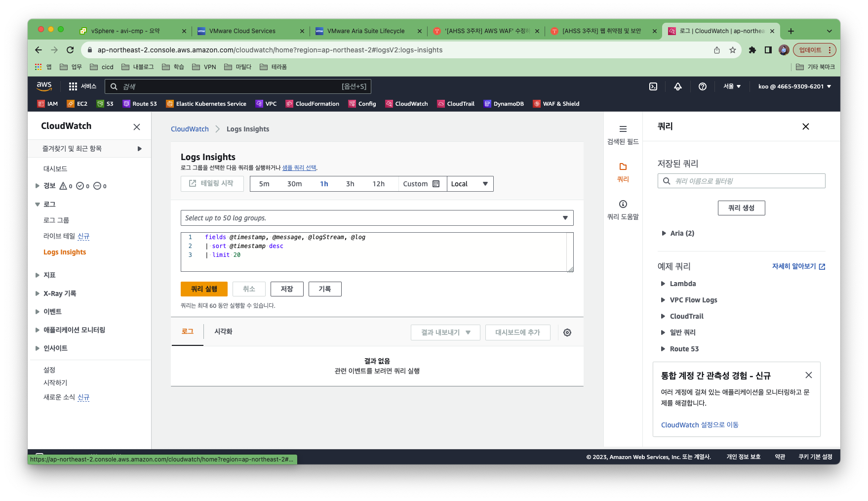
Task: Open browser extensions puzzle icon
Action: click(752, 50)
